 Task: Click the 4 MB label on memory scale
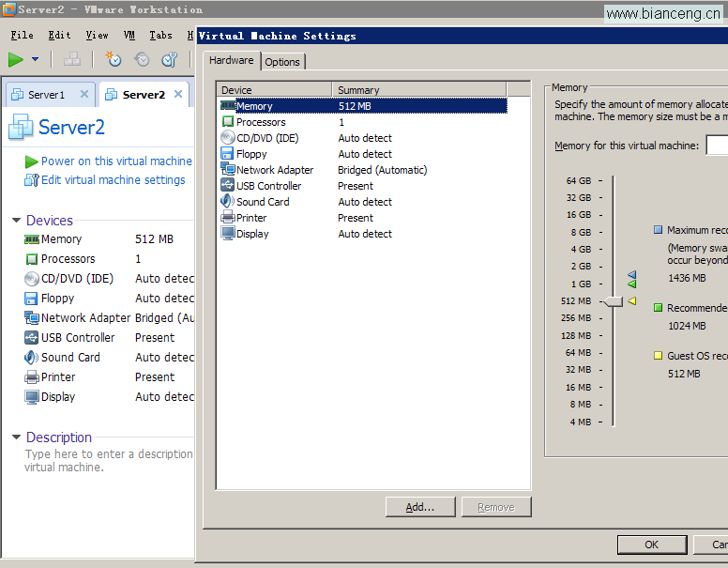581,422
